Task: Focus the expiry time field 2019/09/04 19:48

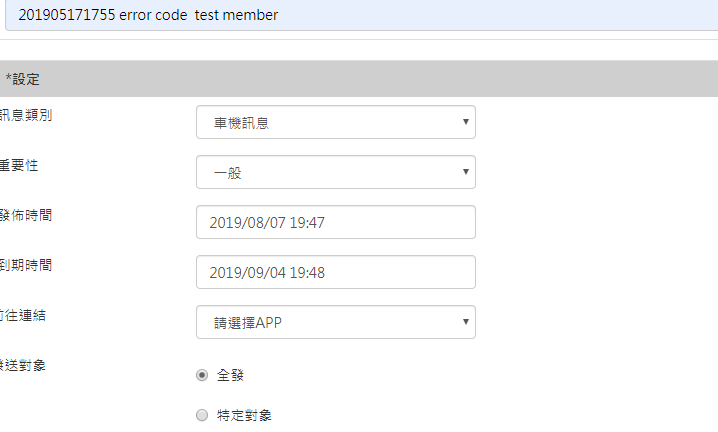Action: (x=335, y=272)
